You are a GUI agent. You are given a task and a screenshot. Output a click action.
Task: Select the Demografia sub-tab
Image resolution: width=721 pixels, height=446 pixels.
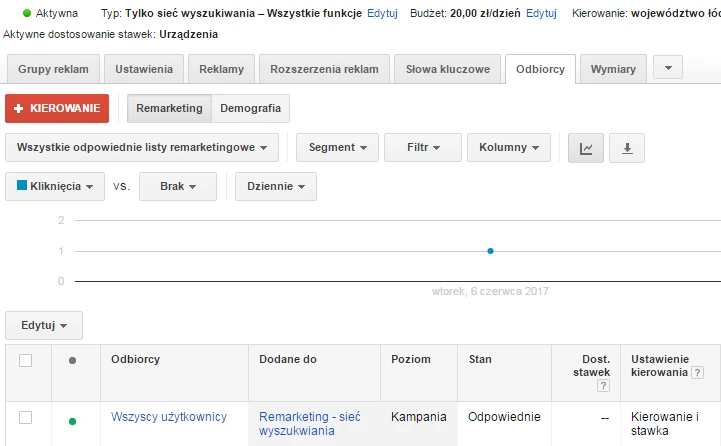(251, 109)
